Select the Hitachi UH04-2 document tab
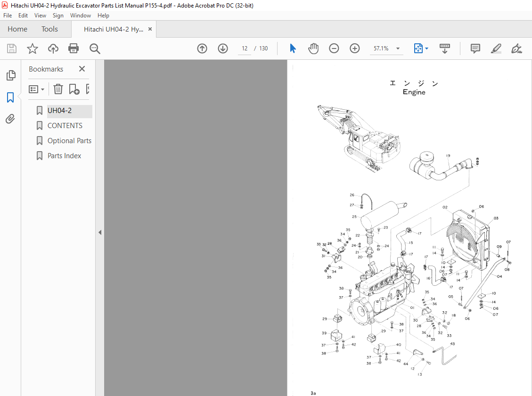The width and height of the screenshot is (532, 396). pyautogui.click(x=113, y=29)
